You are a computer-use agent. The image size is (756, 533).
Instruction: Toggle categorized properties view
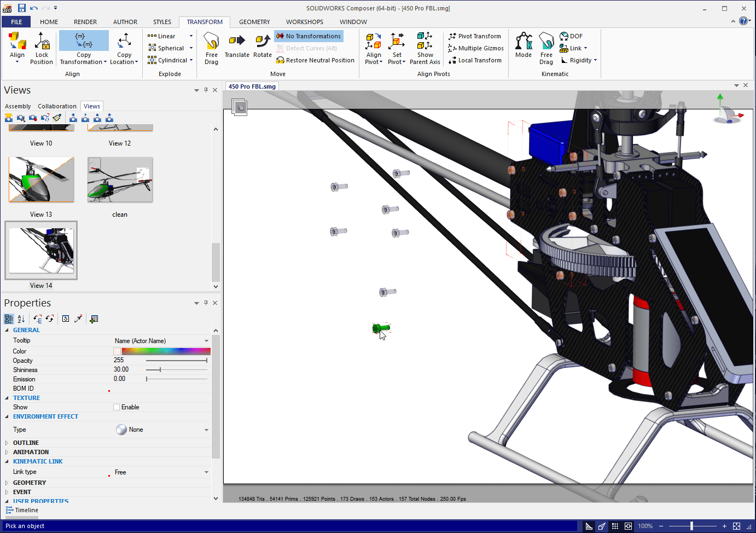point(9,318)
